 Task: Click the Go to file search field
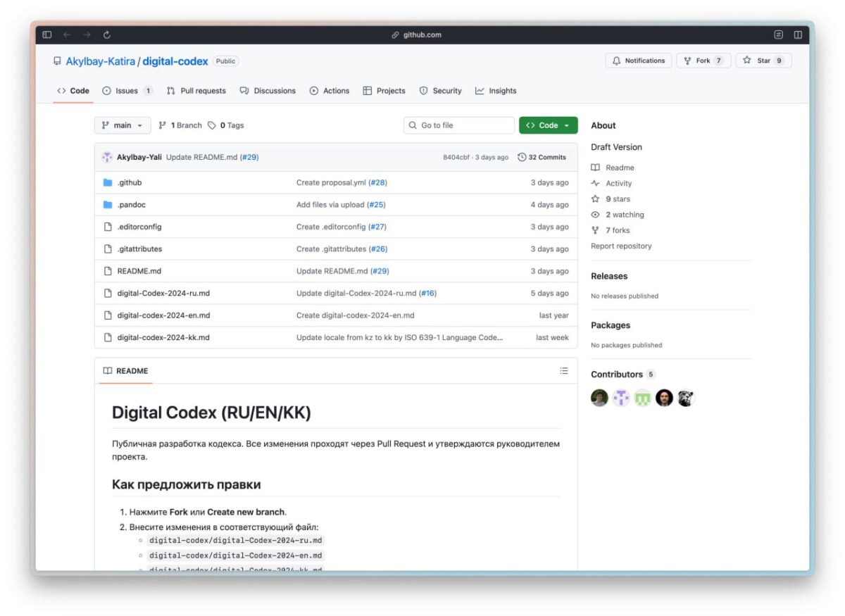458,125
